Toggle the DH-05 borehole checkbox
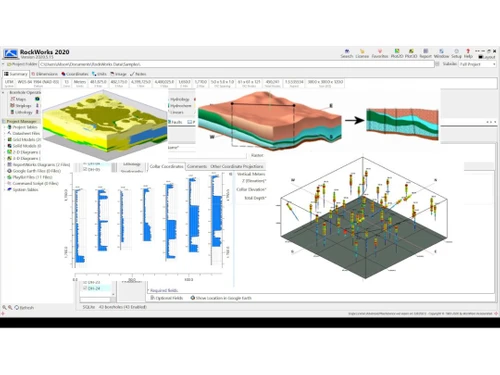Screen dimensions: 500x375 [x=85, y=170]
